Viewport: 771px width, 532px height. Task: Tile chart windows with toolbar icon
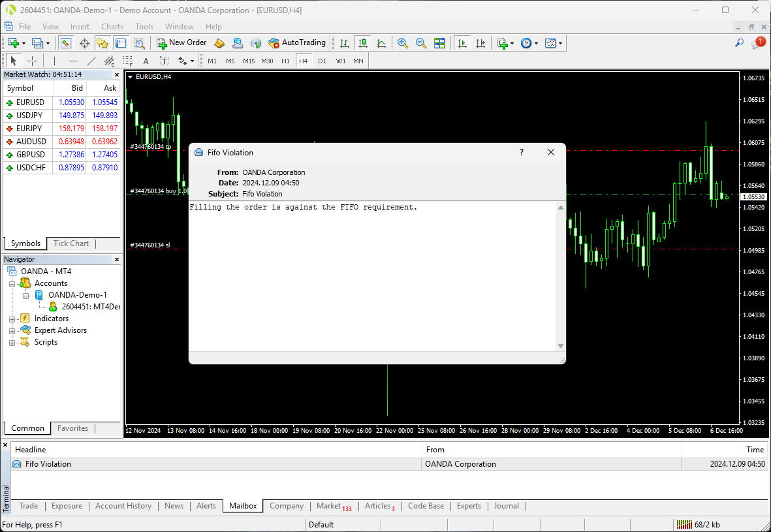tap(439, 43)
